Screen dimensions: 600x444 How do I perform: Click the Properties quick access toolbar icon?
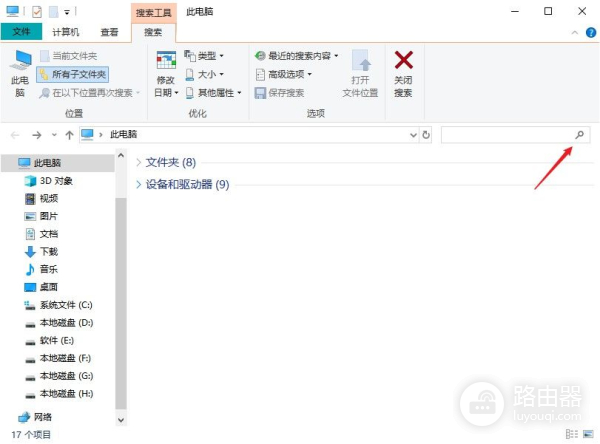pyautogui.click(x=37, y=12)
